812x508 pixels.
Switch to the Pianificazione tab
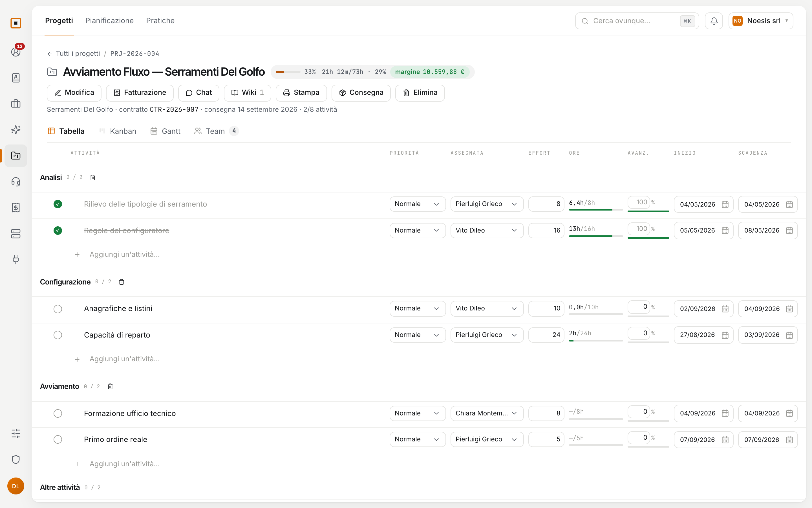coord(109,21)
